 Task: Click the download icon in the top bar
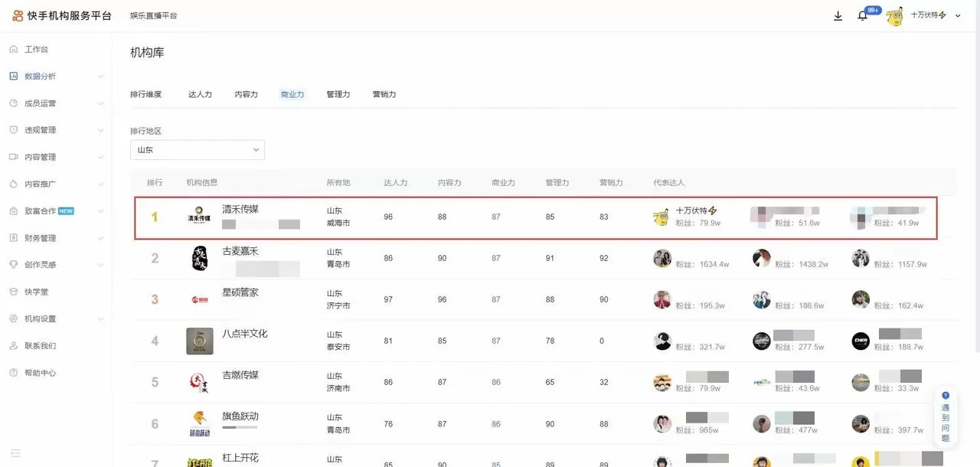click(x=838, y=15)
